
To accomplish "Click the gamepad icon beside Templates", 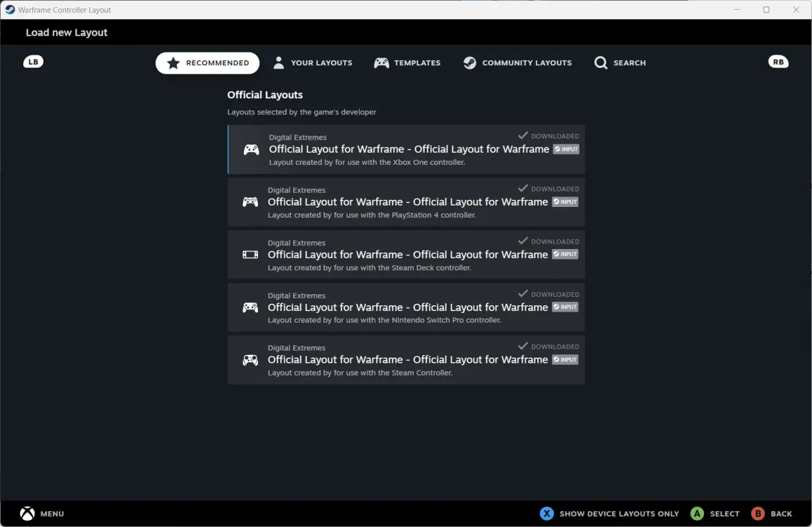I will (381, 63).
